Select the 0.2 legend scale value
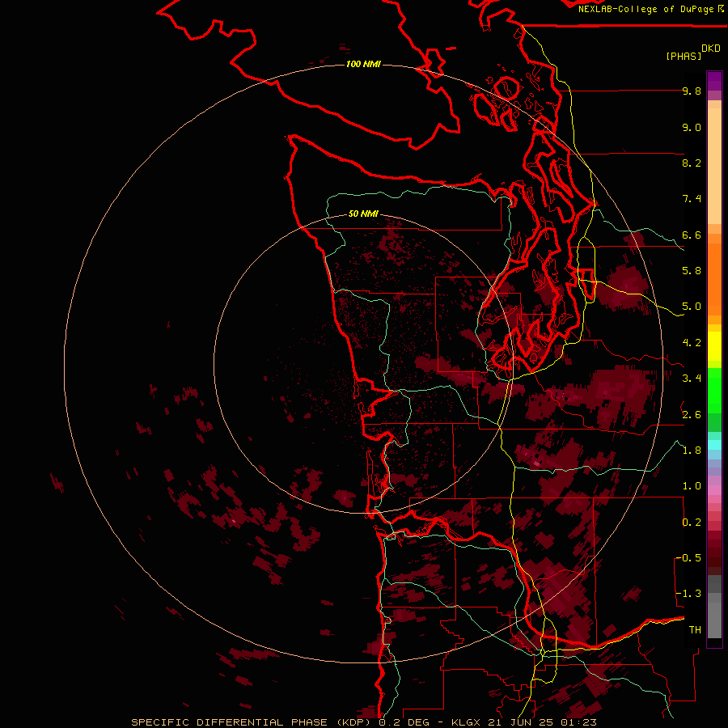Screen dimensions: 728x728 (x=692, y=523)
